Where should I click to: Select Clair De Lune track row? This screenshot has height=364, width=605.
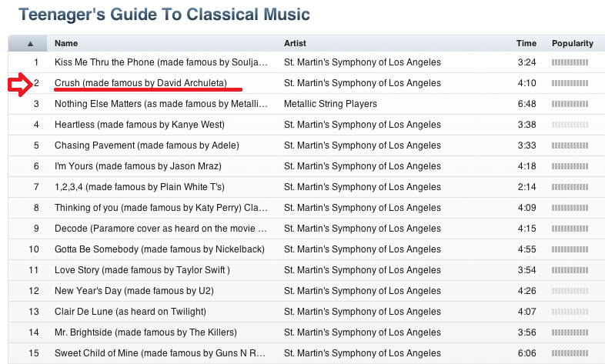coord(130,312)
